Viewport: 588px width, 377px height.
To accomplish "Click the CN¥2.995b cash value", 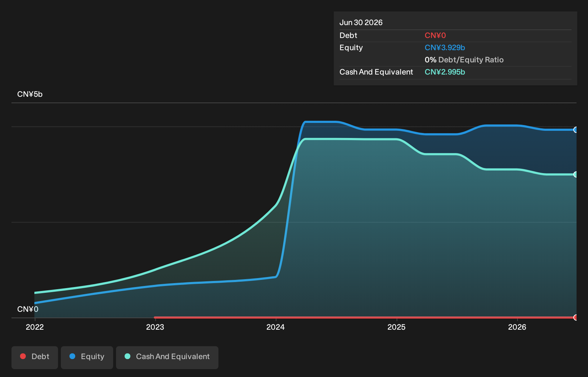I will pyautogui.click(x=445, y=72).
